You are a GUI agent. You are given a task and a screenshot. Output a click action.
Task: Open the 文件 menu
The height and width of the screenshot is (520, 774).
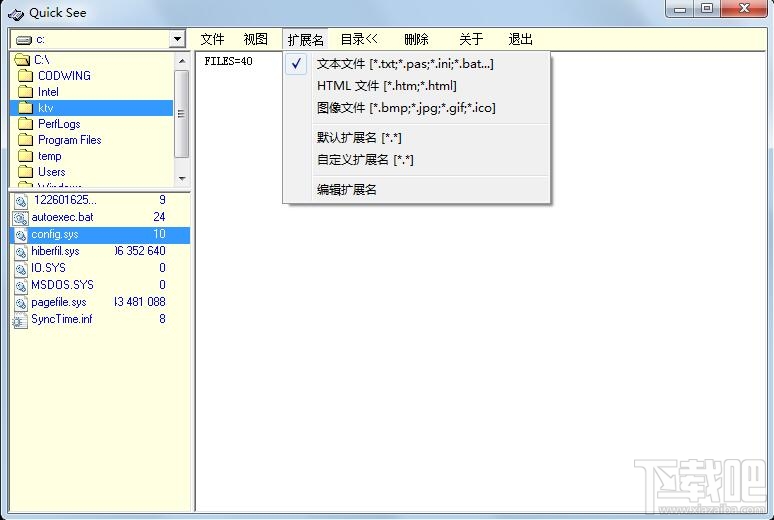tap(212, 39)
